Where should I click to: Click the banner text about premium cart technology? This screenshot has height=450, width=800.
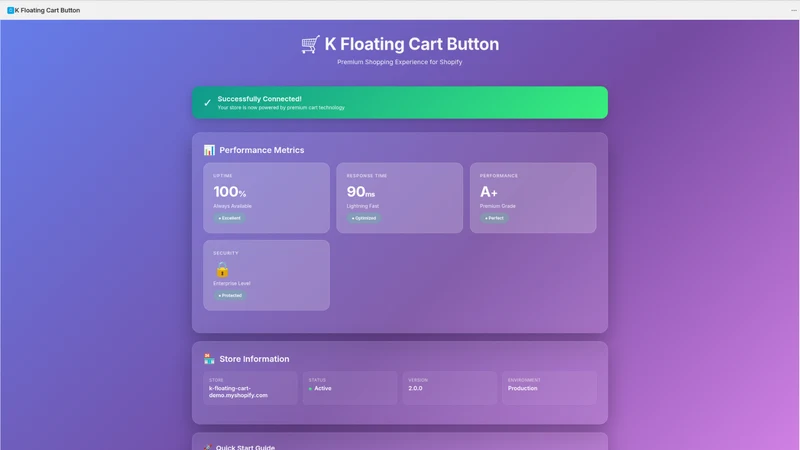(281, 108)
